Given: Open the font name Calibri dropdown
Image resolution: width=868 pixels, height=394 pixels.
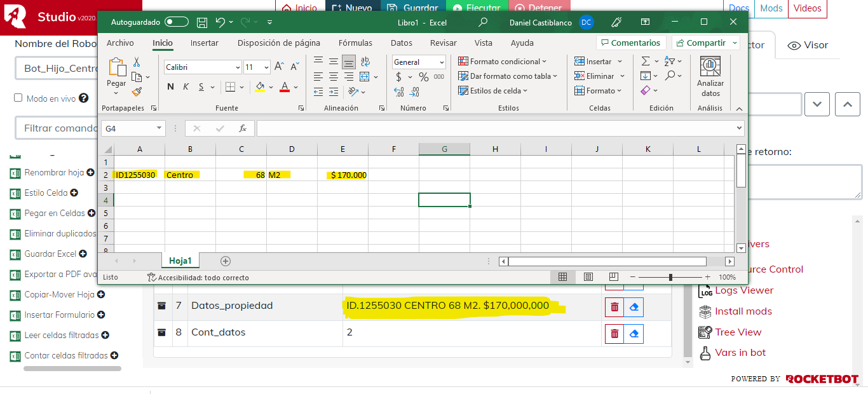Looking at the screenshot, I should tap(238, 67).
